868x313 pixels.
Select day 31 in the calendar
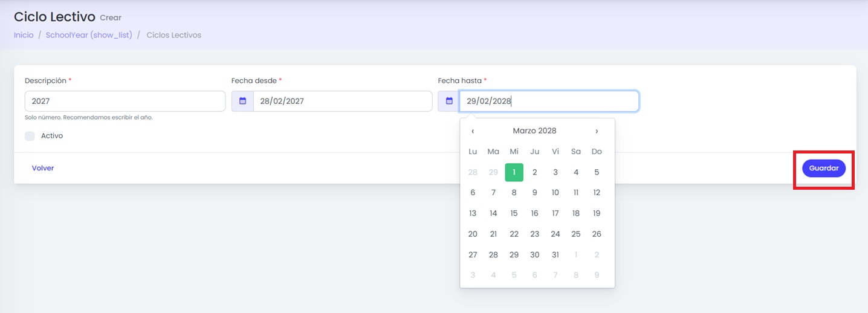click(555, 254)
